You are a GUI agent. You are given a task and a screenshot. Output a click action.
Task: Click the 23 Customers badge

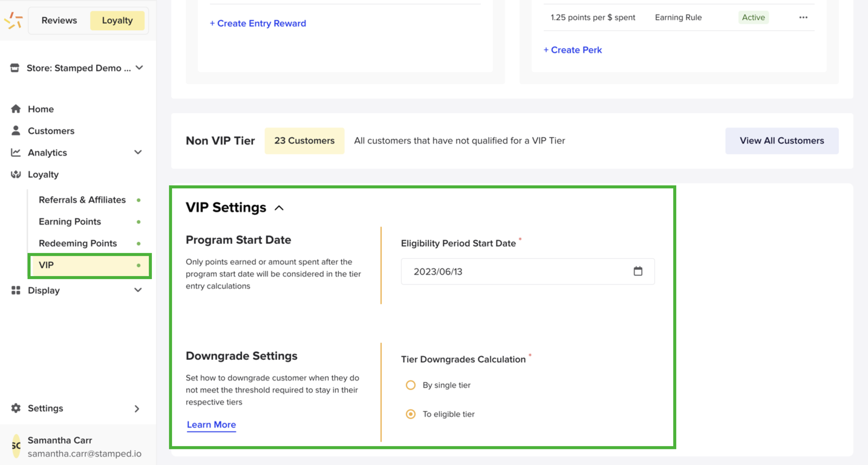pos(304,141)
